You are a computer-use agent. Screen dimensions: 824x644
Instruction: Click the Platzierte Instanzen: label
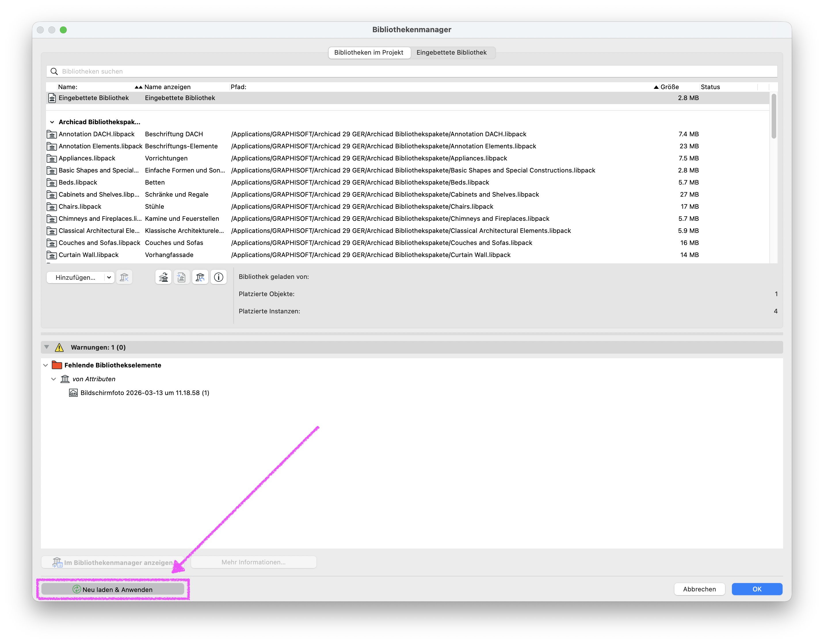(x=269, y=311)
